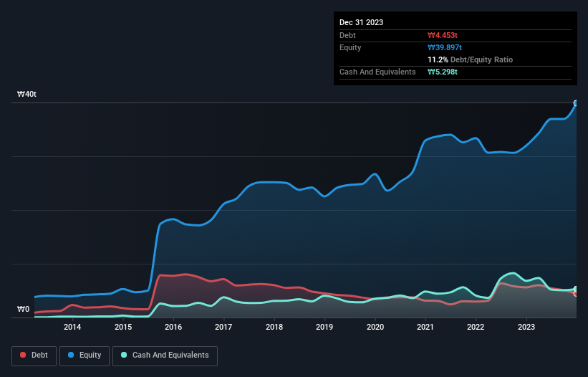Screen dimensions: 588x377
Task: Toggle the Equity series legend button
Action: 85,355
